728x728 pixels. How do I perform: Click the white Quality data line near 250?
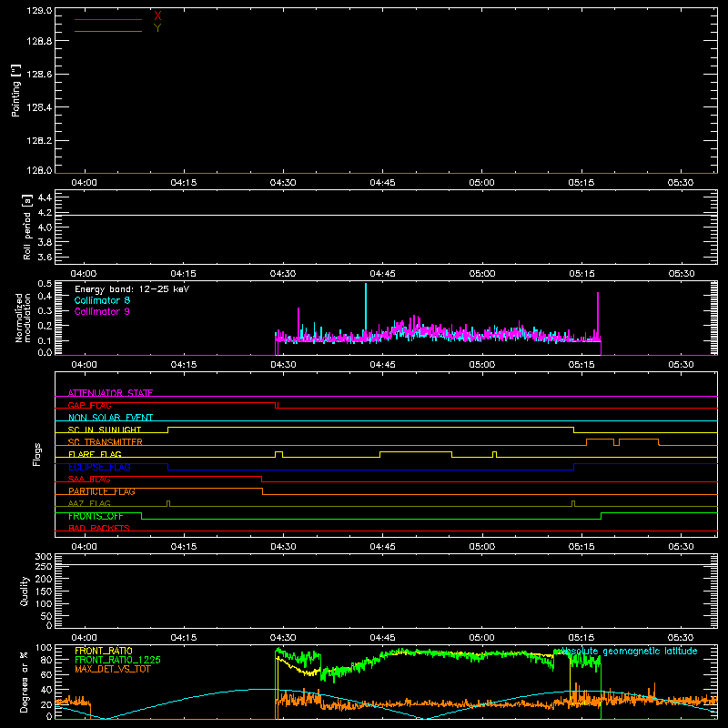[386, 564]
